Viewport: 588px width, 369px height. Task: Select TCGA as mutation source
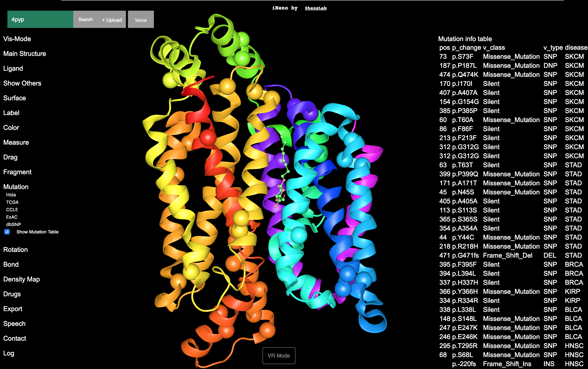click(12, 202)
